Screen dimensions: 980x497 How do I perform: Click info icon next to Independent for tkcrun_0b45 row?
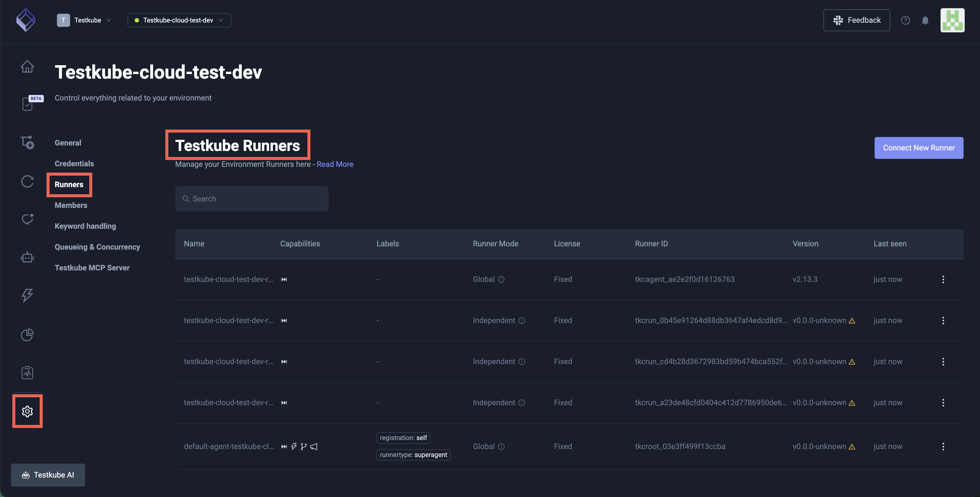click(x=521, y=321)
